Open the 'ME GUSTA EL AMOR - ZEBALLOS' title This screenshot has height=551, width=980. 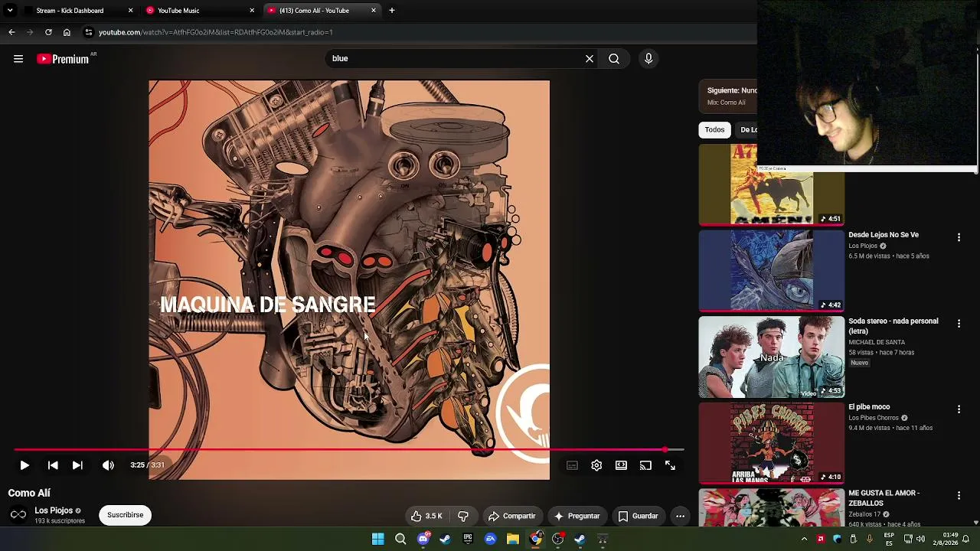click(x=884, y=498)
